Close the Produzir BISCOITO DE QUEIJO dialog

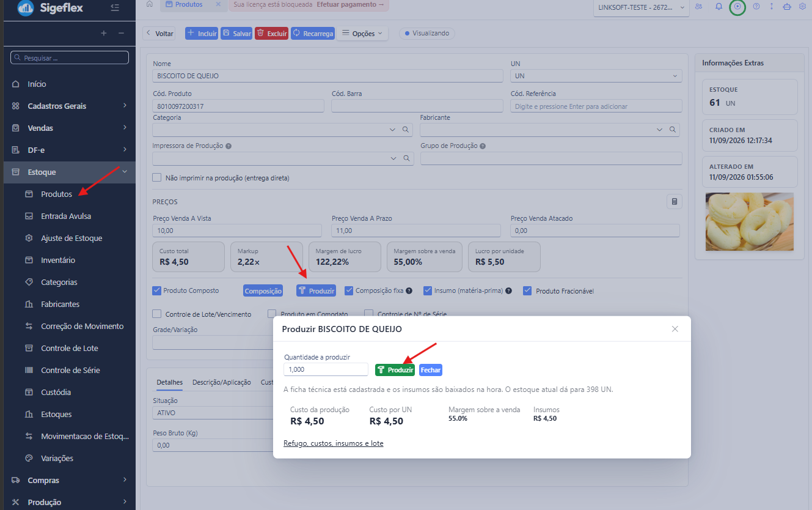click(x=675, y=329)
